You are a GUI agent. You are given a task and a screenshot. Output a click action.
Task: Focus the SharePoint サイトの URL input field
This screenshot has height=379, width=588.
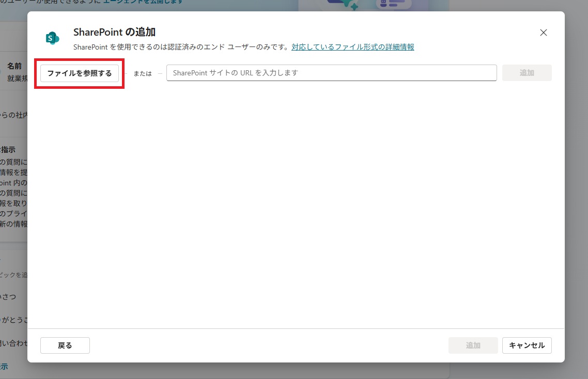coord(331,73)
